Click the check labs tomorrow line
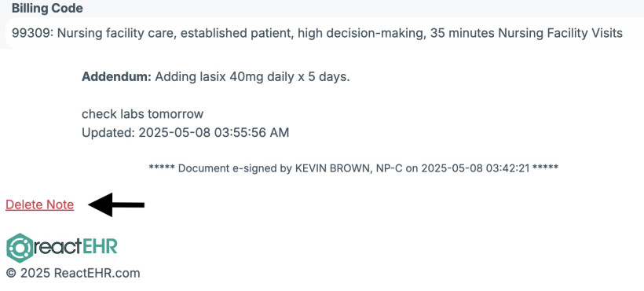Screen dimensions: 644x291 click(x=142, y=114)
